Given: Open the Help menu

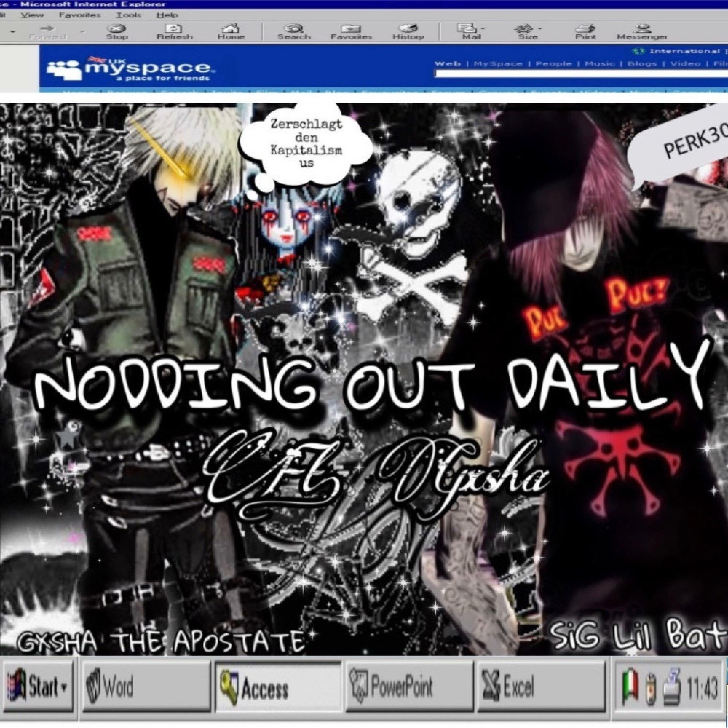Looking at the screenshot, I should pyautogui.click(x=167, y=15).
